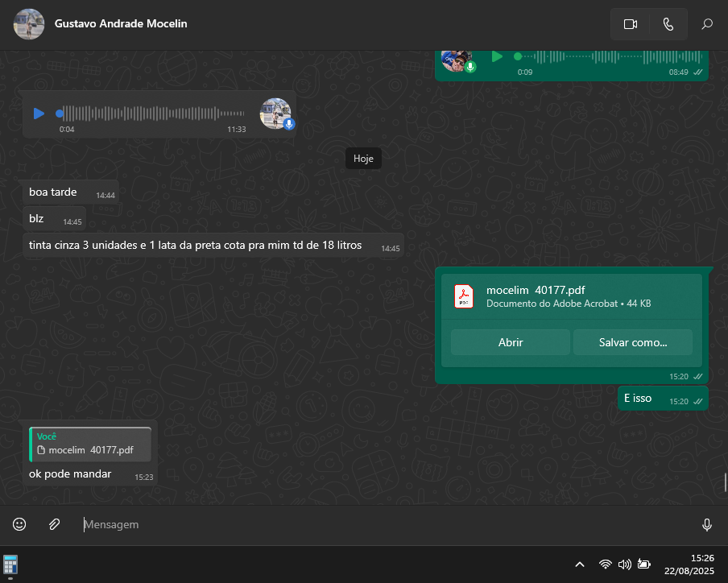The width and height of the screenshot is (728, 583).
Task: Show hidden system tray icons chevron
Action: pyautogui.click(x=579, y=564)
